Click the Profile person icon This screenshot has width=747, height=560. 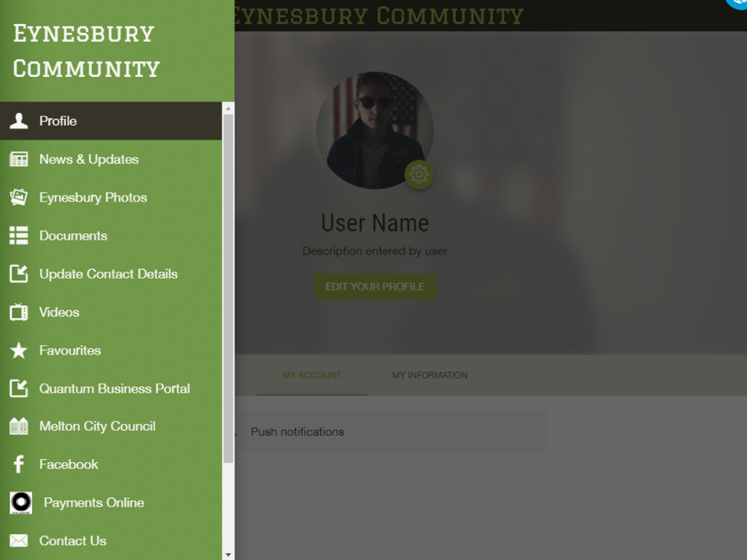[19, 121]
